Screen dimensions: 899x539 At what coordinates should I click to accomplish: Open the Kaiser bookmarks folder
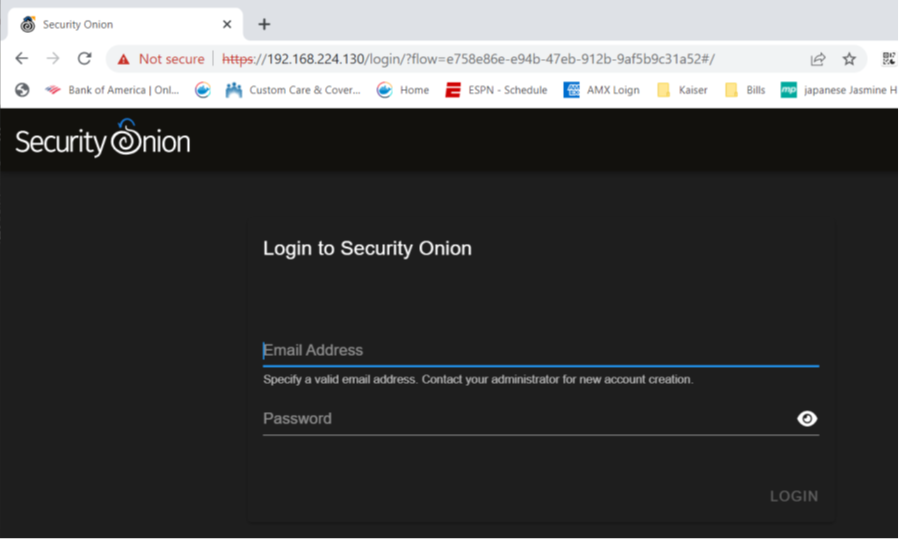(682, 90)
